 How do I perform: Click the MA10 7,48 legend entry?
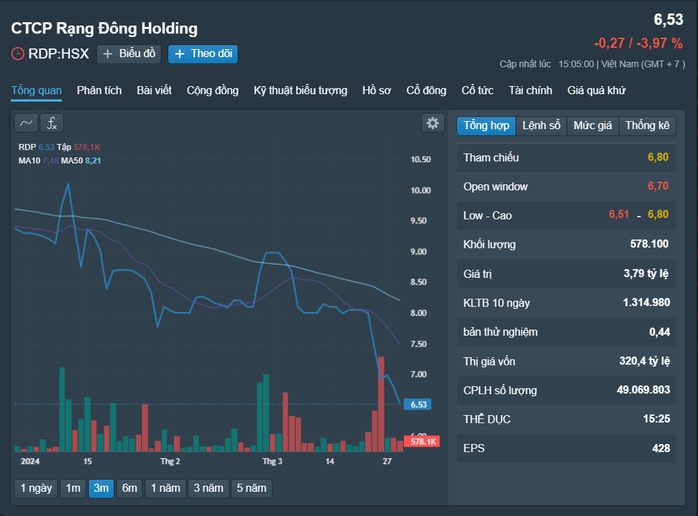pos(38,161)
